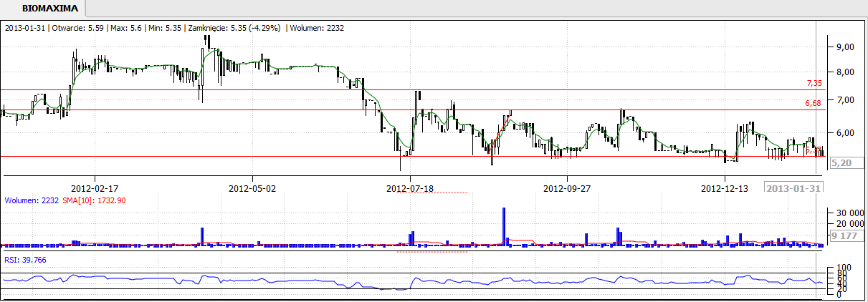Click the tallest blue volume bar

[505, 227]
